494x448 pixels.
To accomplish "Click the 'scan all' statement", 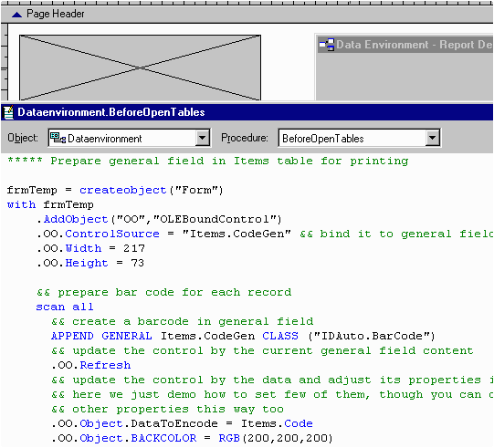I will (x=65, y=307).
